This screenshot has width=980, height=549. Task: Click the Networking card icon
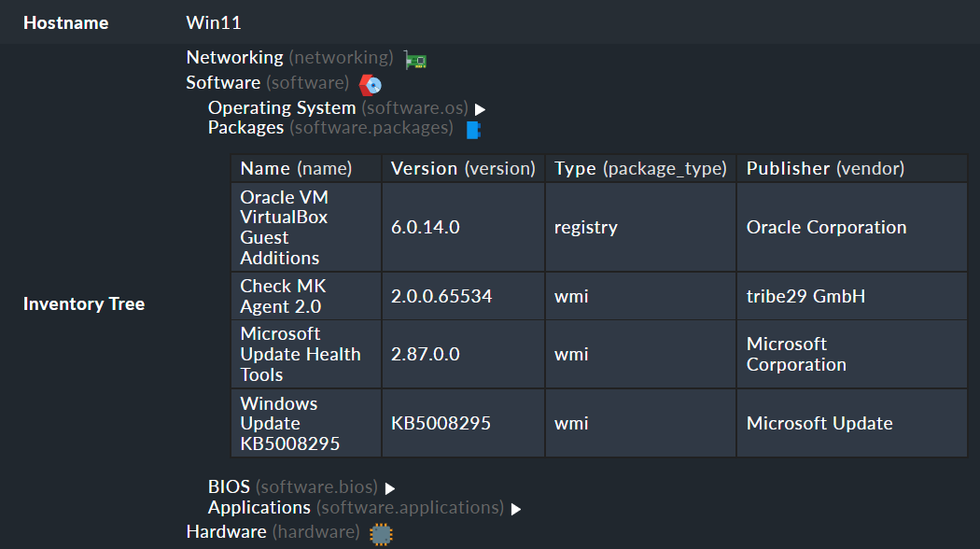(414, 59)
